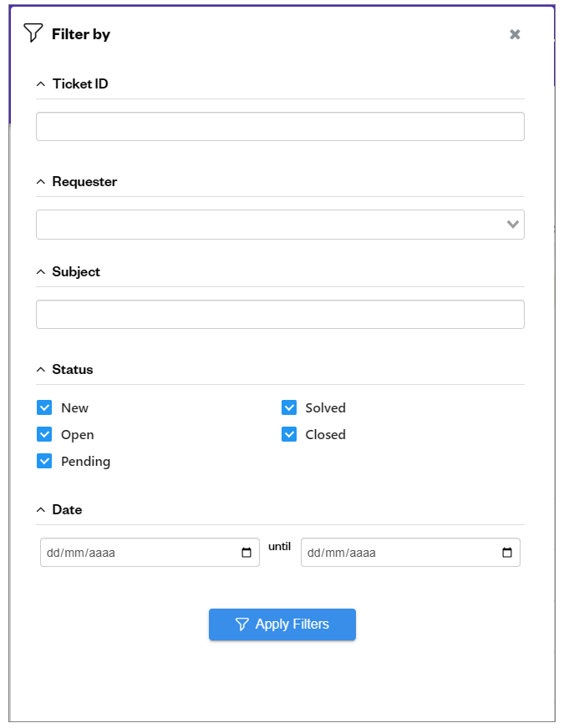Uncheck the New status checkbox
This screenshot has height=728, width=564.
coord(44,407)
